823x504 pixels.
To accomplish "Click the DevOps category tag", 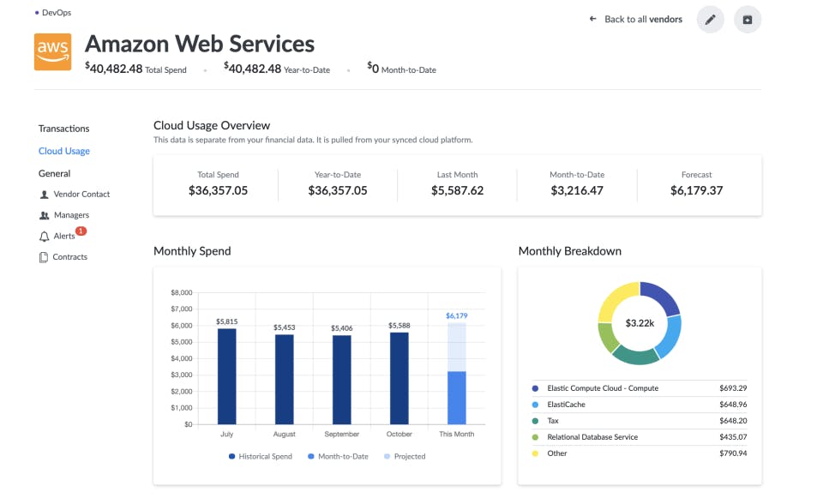I will [57, 13].
